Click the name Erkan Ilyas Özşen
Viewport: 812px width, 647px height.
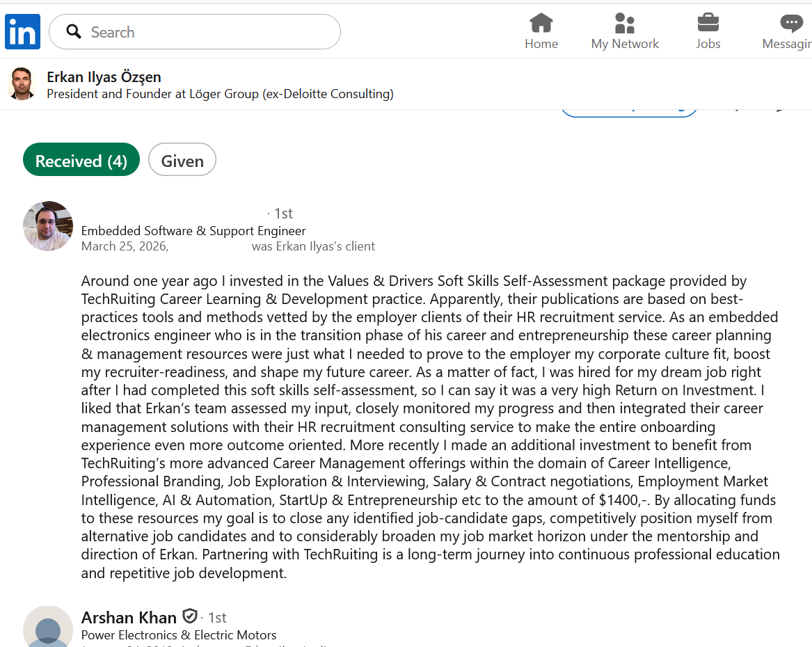(104, 77)
